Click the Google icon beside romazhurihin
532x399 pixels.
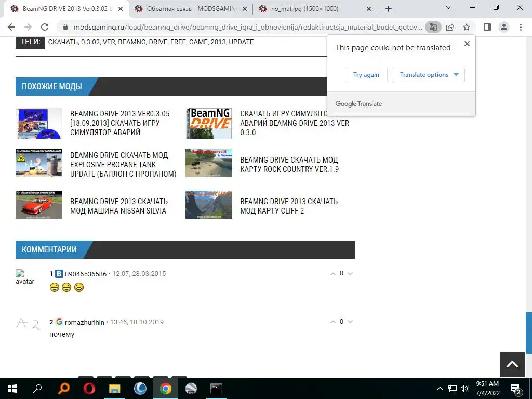click(x=59, y=322)
